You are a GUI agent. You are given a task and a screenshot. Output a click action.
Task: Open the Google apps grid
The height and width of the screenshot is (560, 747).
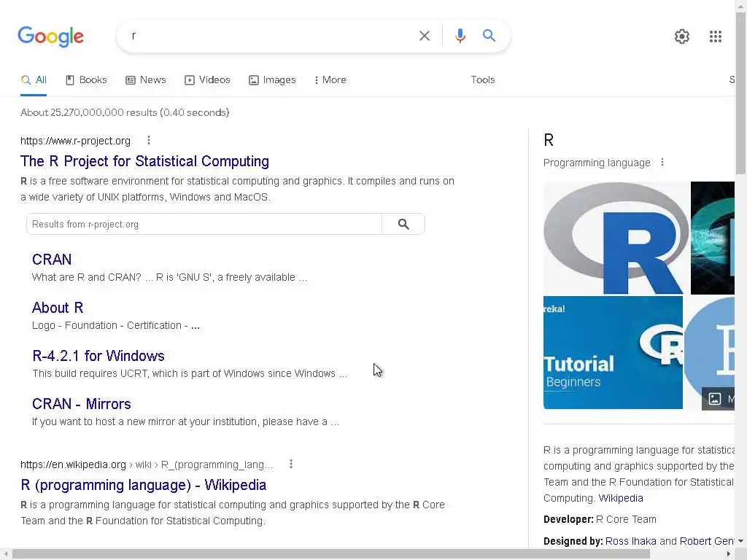point(715,36)
